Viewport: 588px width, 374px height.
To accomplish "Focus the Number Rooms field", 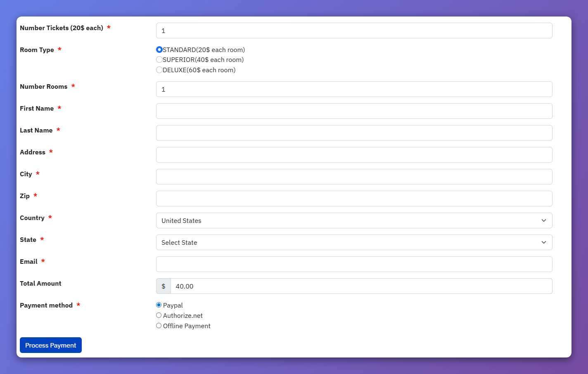I will (x=354, y=89).
